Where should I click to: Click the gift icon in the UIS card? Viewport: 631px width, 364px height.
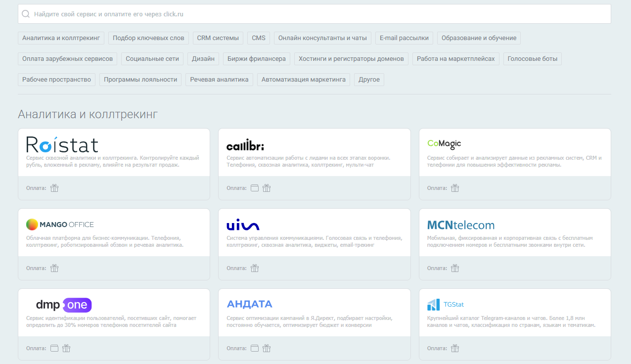(255, 268)
